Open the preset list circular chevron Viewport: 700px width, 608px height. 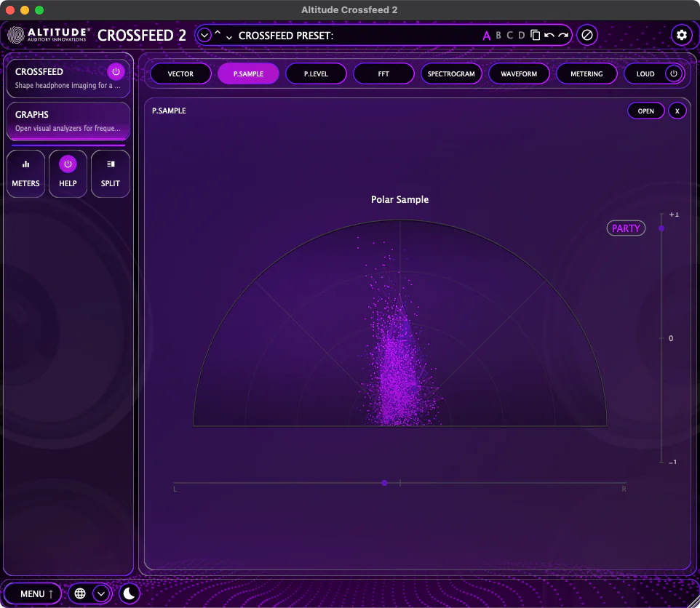tap(204, 35)
